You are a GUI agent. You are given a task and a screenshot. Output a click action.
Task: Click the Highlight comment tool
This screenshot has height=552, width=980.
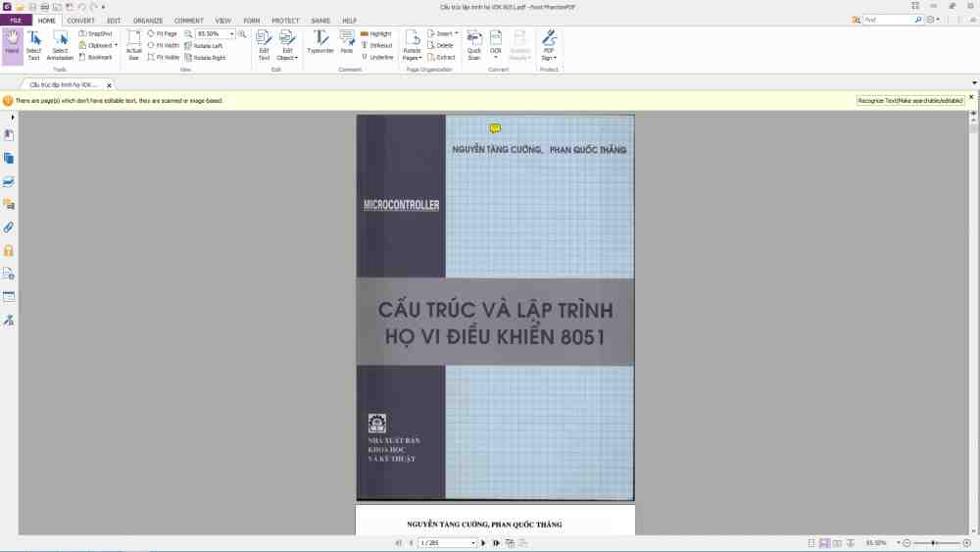coord(376,33)
